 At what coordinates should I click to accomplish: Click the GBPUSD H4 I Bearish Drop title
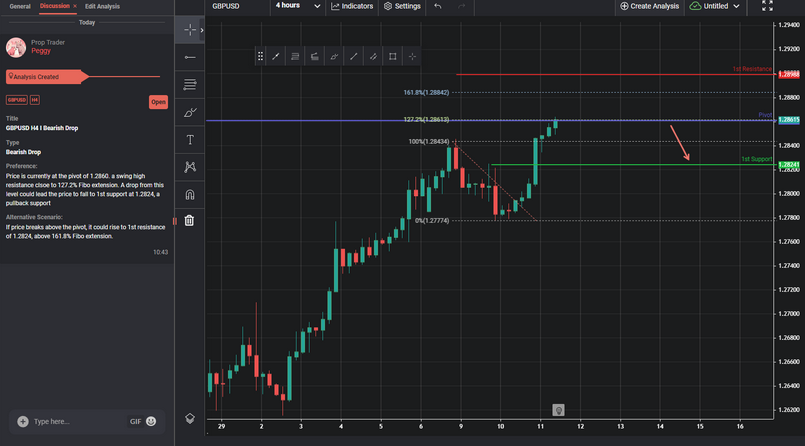tap(42, 128)
